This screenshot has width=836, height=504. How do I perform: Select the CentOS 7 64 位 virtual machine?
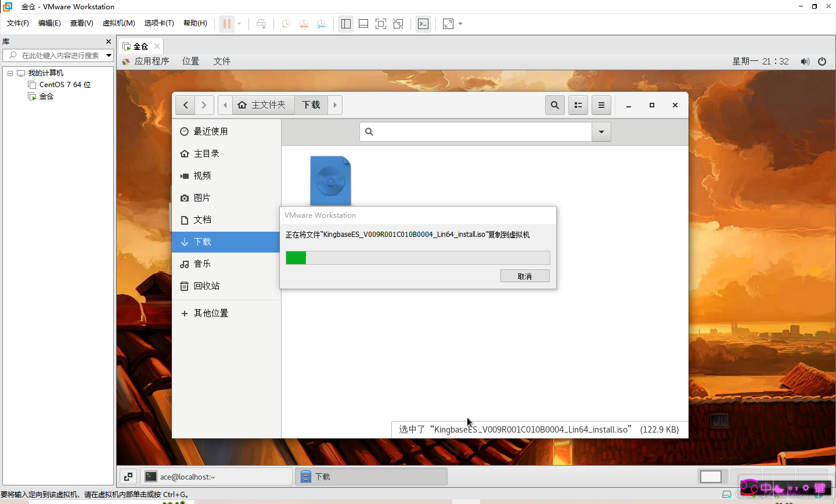point(65,85)
